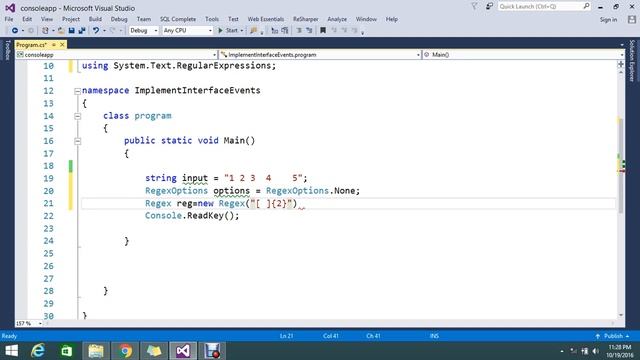Click the uncomment selected lines icon
This screenshot has height=360, width=640.
pos(284,31)
